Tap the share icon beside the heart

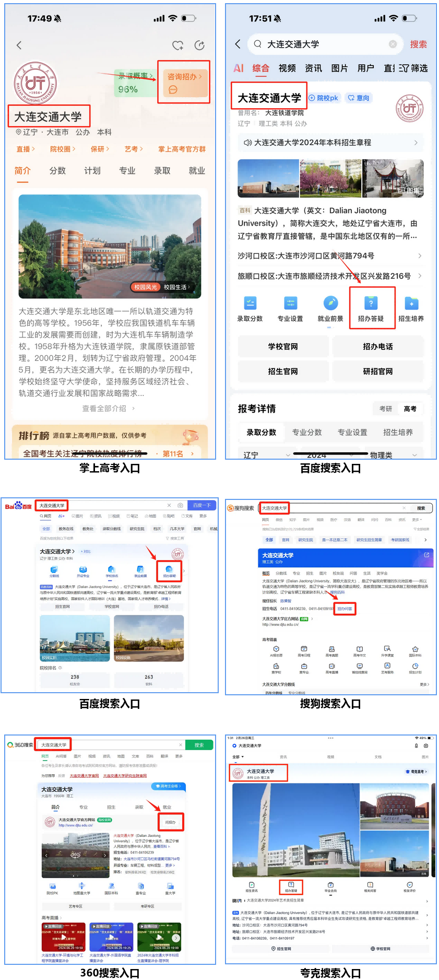(x=199, y=45)
